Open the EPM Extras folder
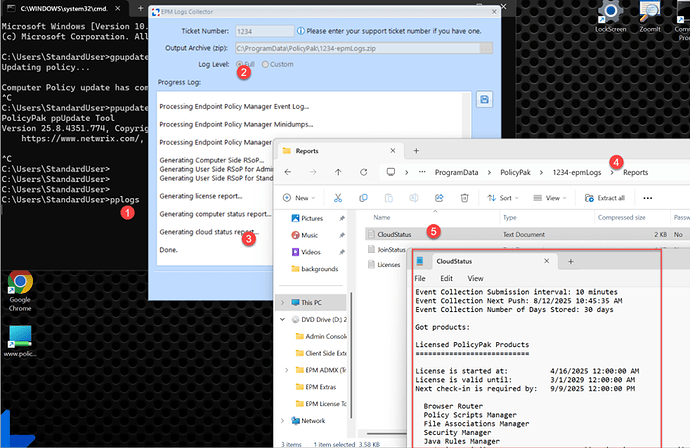The image size is (690, 448). 316,387
